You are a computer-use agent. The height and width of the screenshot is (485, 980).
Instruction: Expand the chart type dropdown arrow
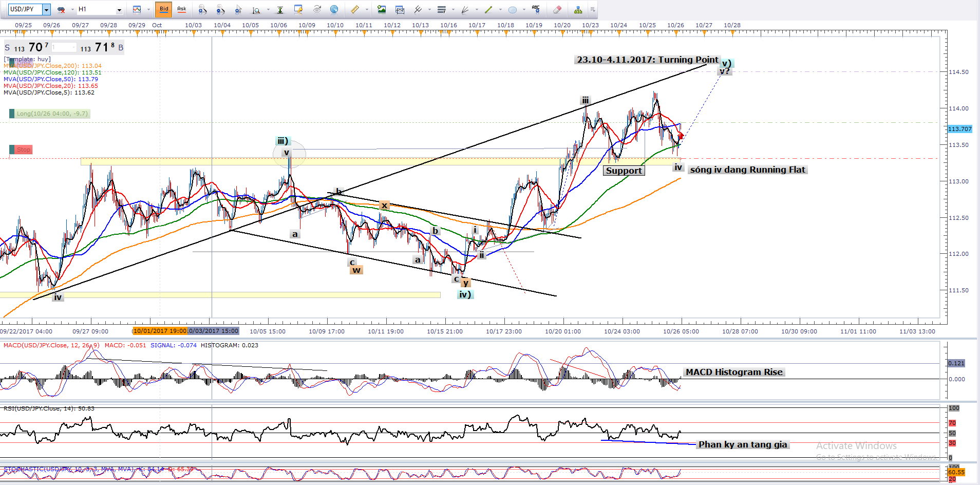149,10
